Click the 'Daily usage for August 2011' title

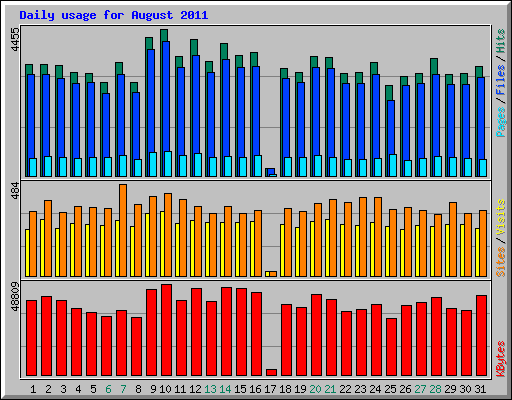(x=114, y=15)
